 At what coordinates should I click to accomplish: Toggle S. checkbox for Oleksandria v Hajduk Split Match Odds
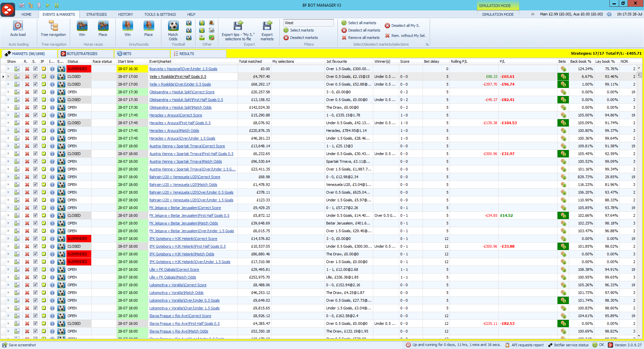pos(35,107)
